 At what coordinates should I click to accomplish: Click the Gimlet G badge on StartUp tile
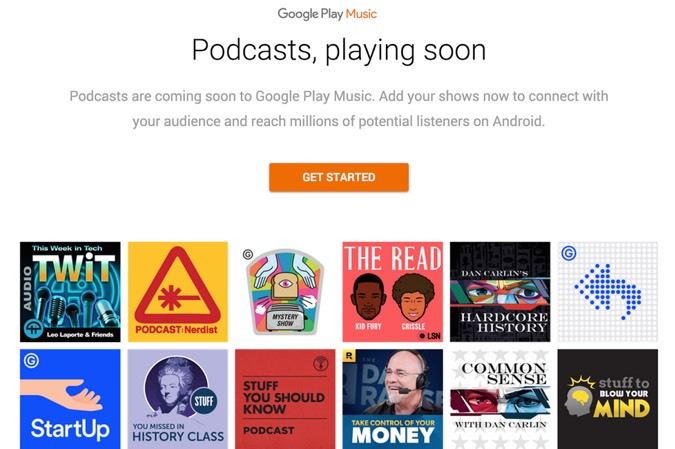tap(31, 360)
